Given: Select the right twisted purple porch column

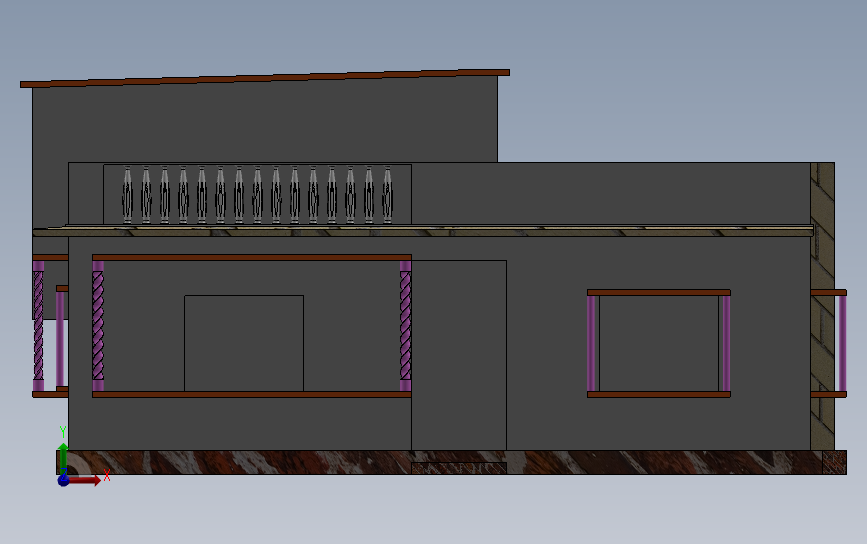Looking at the screenshot, I should [405, 326].
